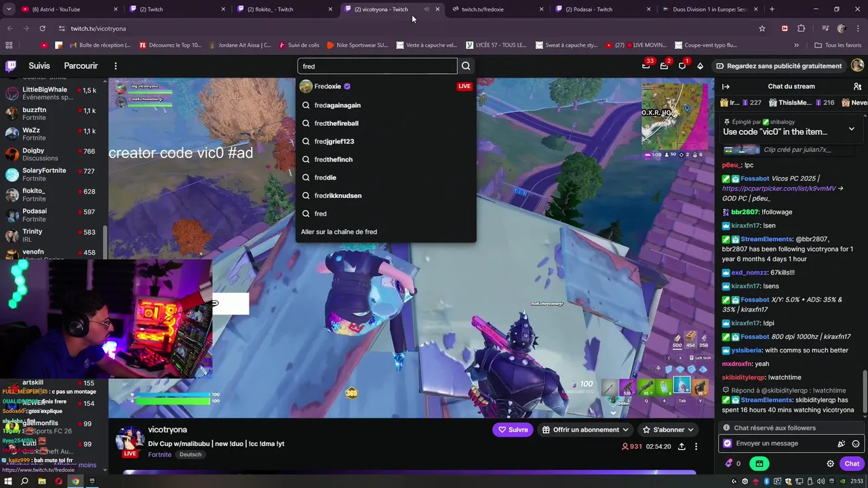Open the emote picker smiley in chat
Image resolution: width=868 pixels, height=488 pixels.
(856, 443)
